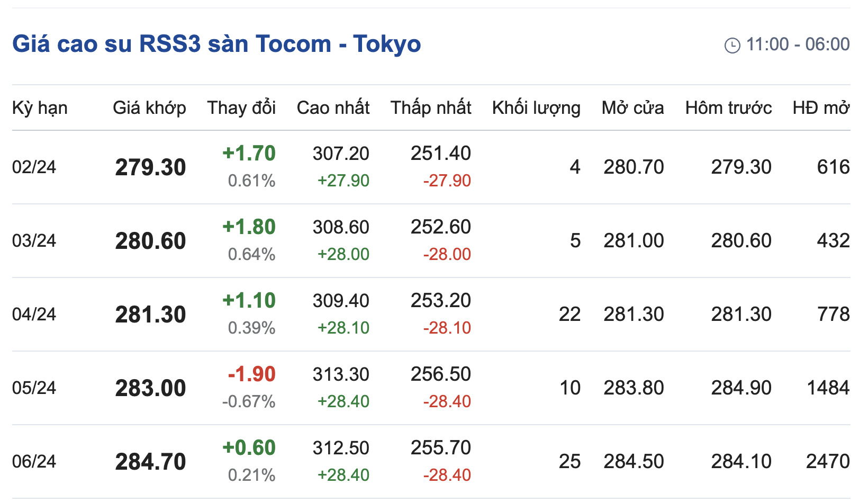Image resolution: width=868 pixels, height=502 pixels.
Task: Click the Hôm trước column header
Action: pos(728,108)
